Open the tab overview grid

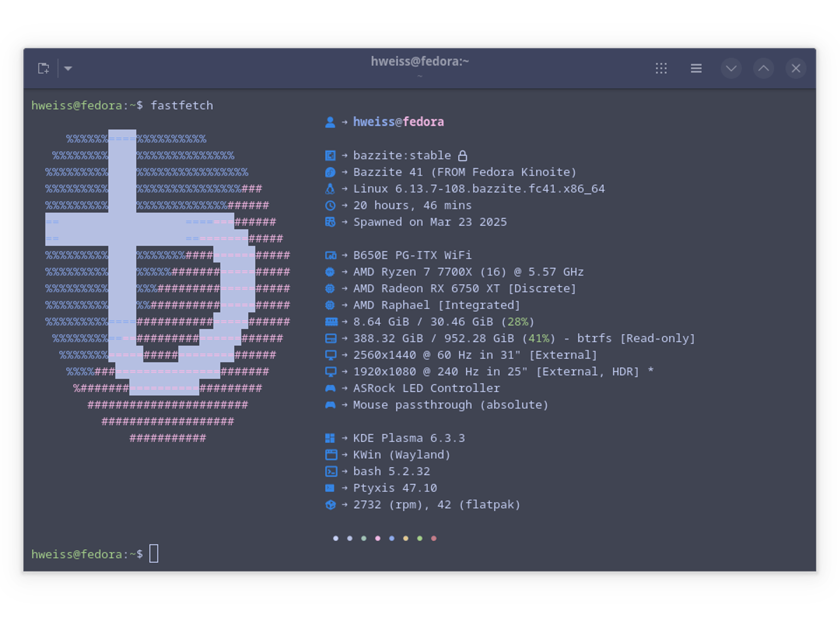coord(661,68)
